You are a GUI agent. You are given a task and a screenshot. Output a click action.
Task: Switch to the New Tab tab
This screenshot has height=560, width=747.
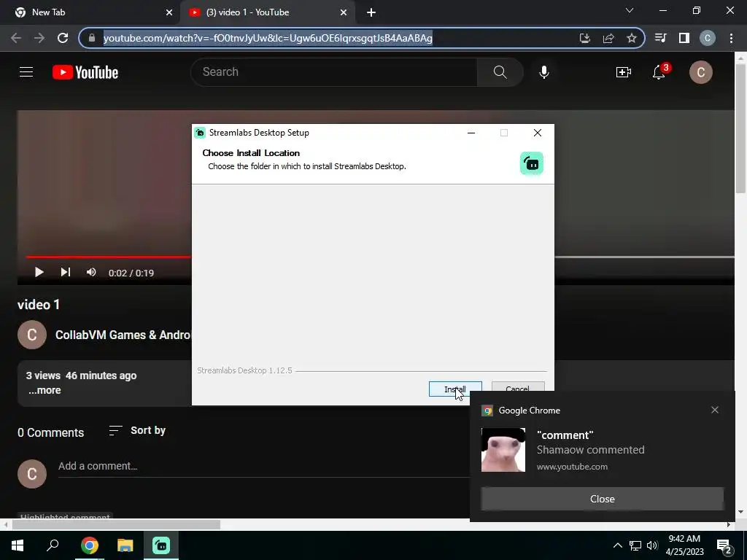[x=90, y=12]
